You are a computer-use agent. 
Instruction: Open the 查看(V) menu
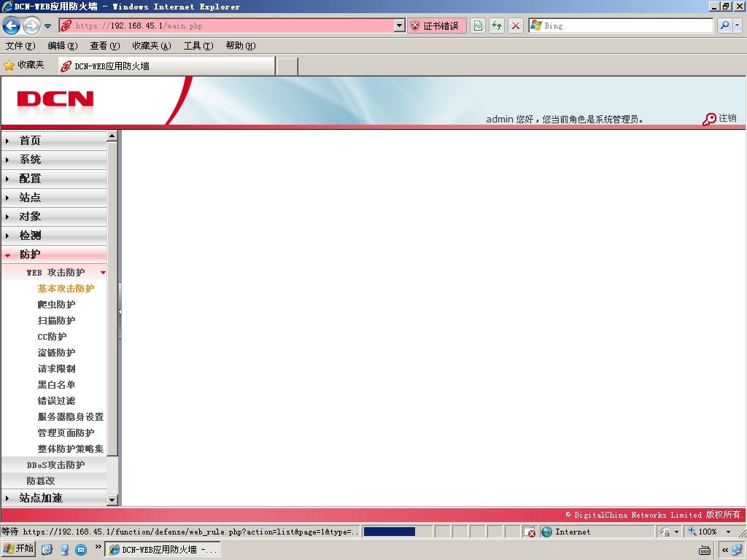click(x=105, y=46)
